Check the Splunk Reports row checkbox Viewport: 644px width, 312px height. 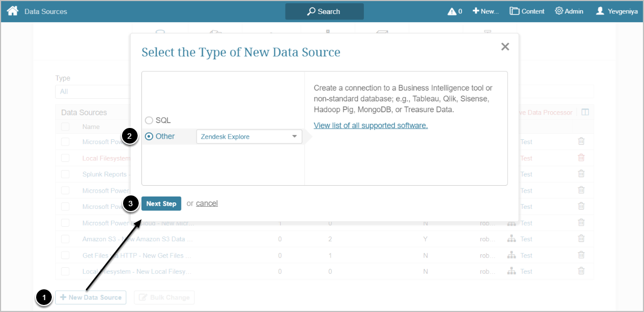pyautogui.click(x=65, y=174)
